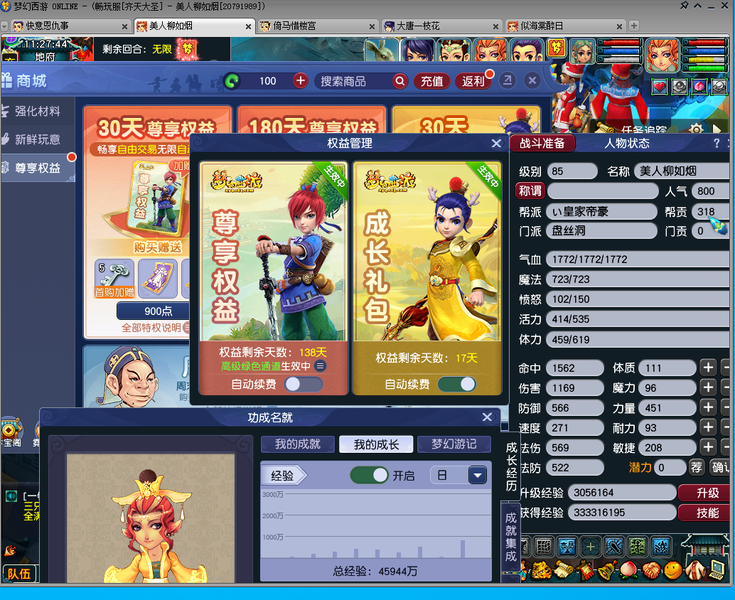Toggle 自动续费 on 成长礼包 card
This screenshot has width=735, height=600.
tap(457, 384)
